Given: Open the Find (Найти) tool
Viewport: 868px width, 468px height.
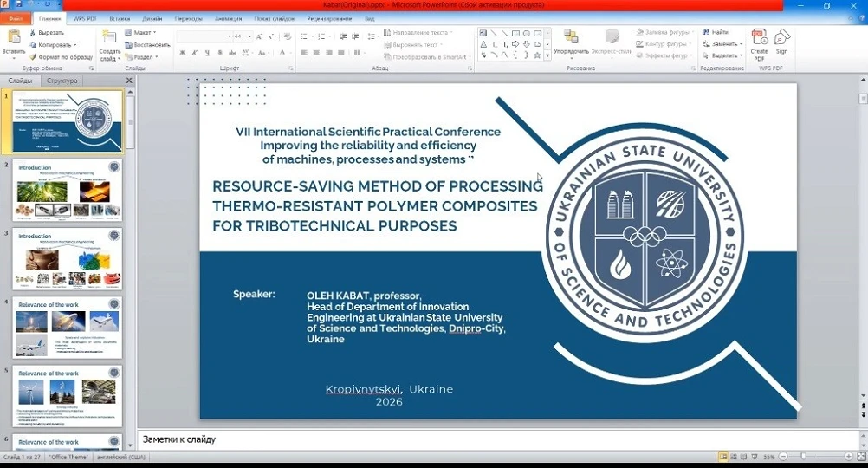Looking at the screenshot, I should click(714, 32).
